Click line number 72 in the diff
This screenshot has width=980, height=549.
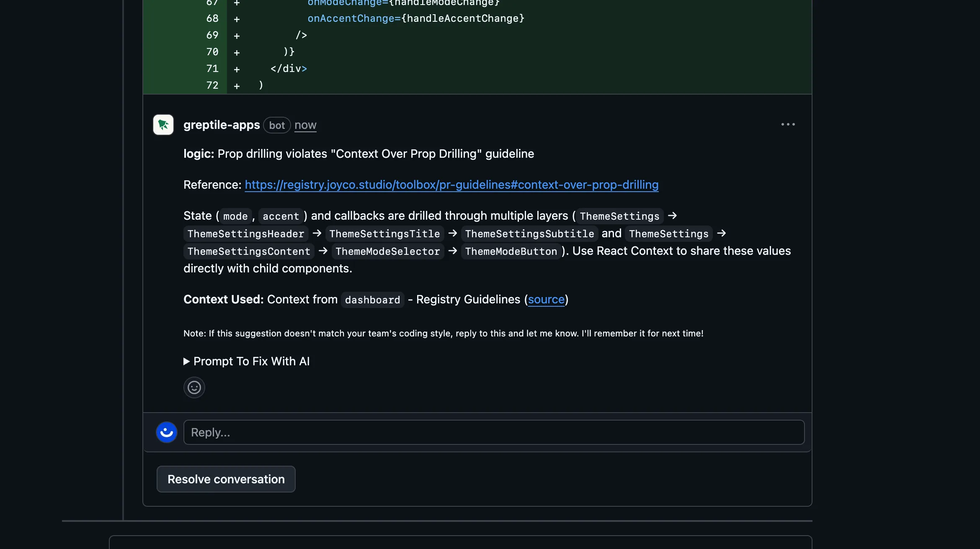(212, 85)
